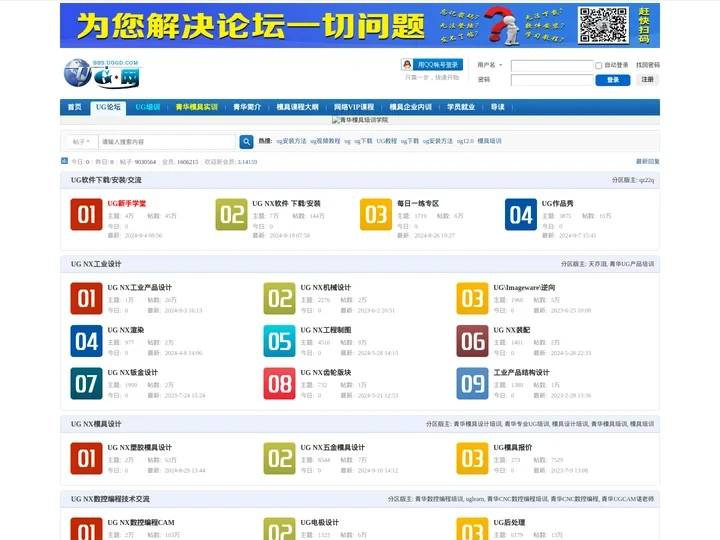
Task: Click the top 为您解决论坛一切问题 banner
Action: 360,25
